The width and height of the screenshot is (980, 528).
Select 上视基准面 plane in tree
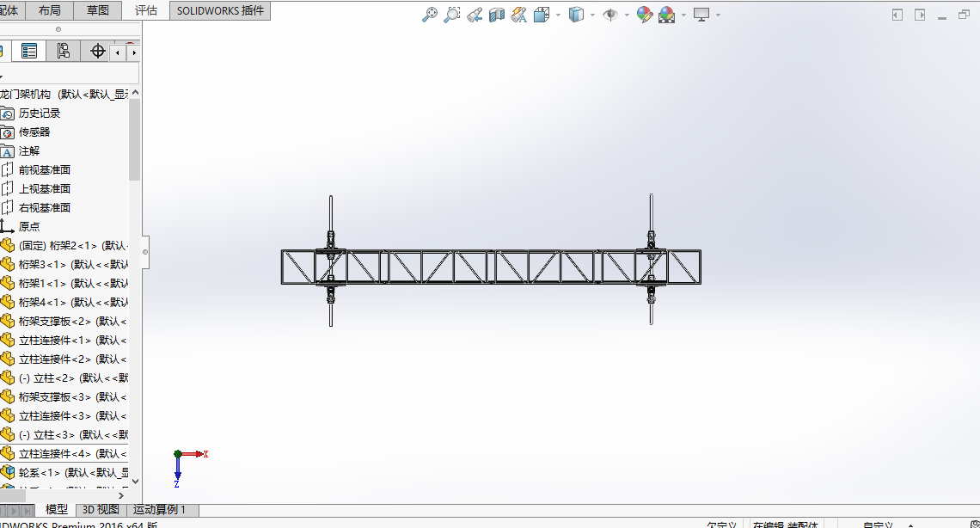[x=45, y=188]
